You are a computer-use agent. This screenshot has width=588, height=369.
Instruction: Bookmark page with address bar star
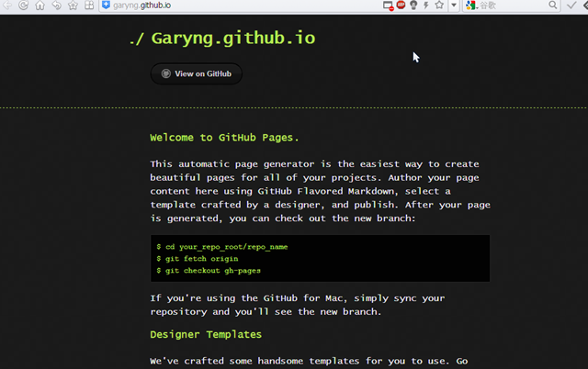click(439, 5)
